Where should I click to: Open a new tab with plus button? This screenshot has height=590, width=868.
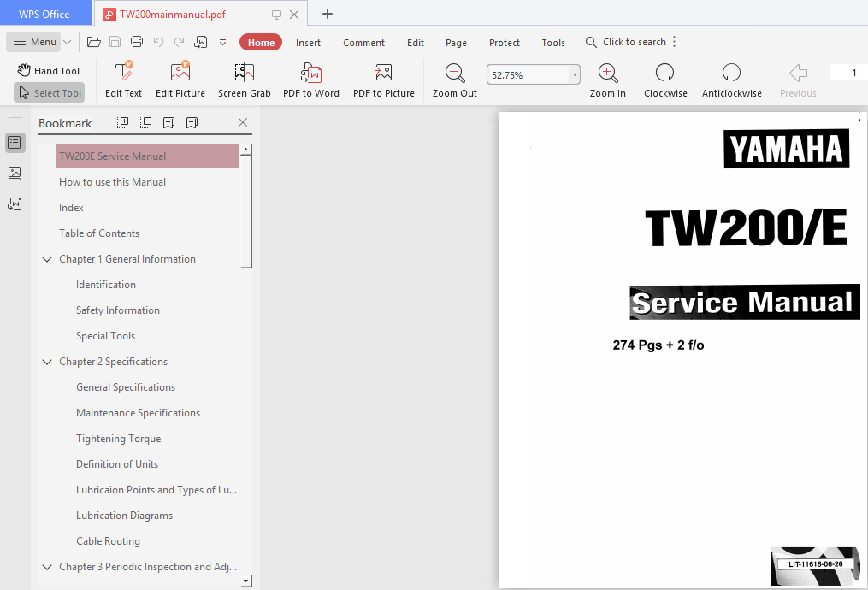328,14
